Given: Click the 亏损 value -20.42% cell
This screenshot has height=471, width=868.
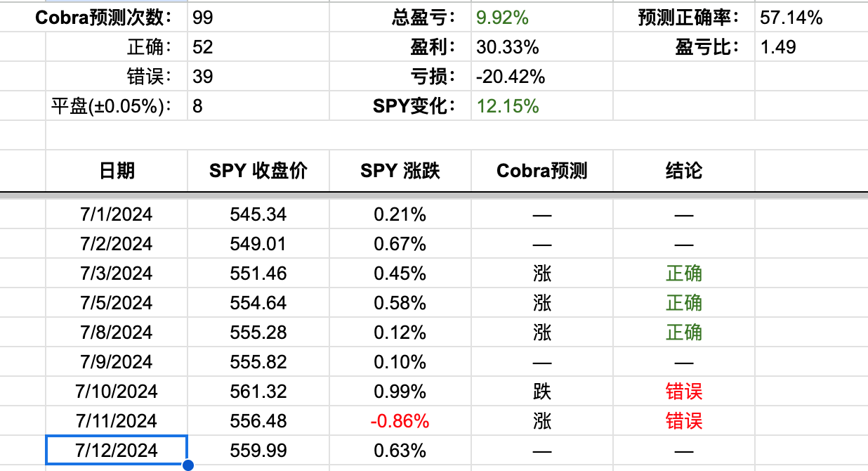Looking at the screenshot, I should (541, 77).
